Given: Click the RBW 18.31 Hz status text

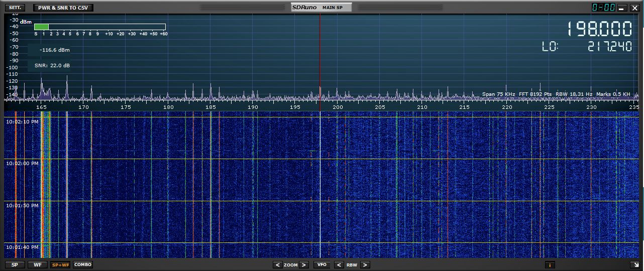Looking at the screenshot, I should coord(574,94).
